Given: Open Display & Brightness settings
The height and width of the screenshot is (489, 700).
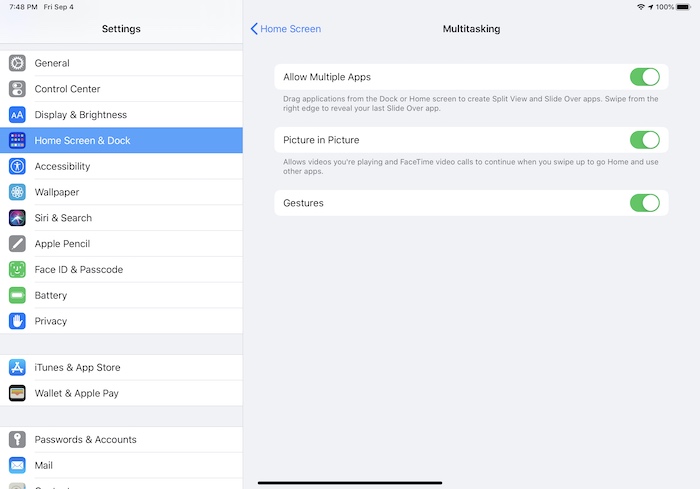Looking at the screenshot, I should tap(121, 115).
